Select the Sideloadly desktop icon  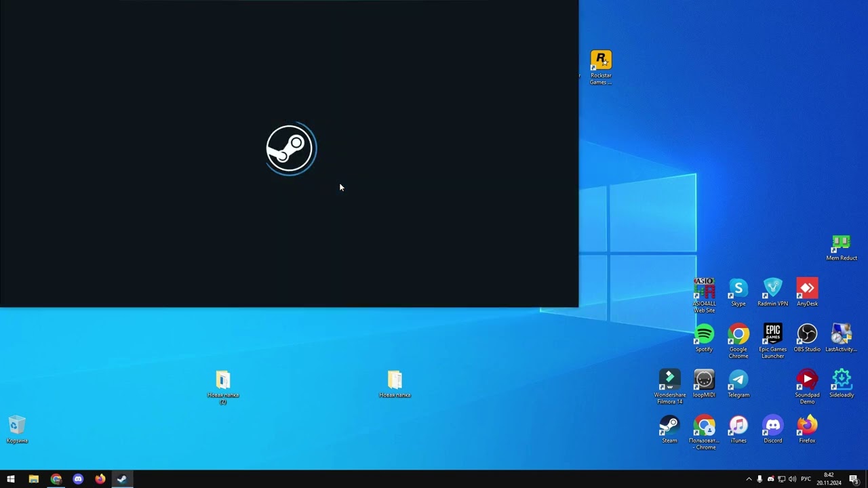pos(841,383)
